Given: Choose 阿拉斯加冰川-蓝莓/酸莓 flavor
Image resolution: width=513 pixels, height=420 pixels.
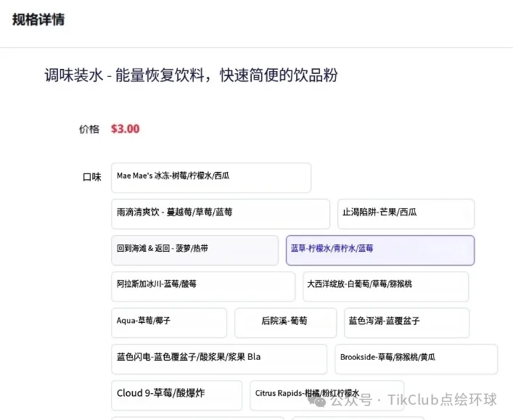Looking at the screenshot, I should point(202,286).
